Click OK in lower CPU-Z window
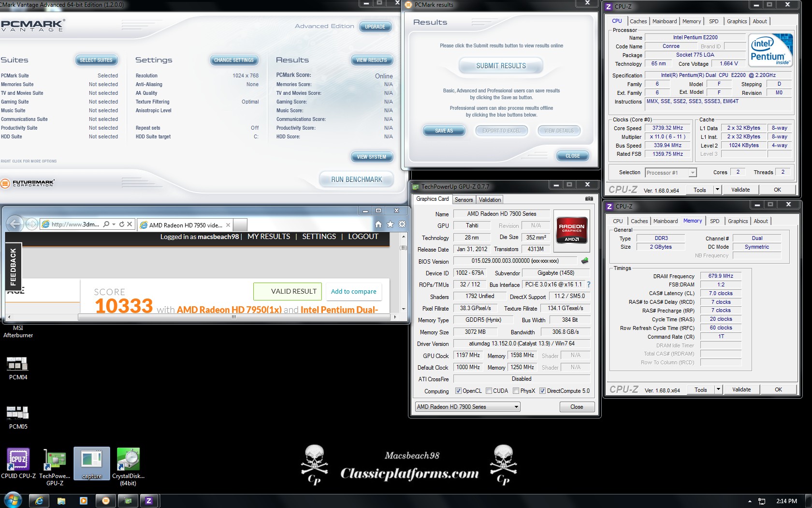The width and height of the screenshot is (812, 508). (778, 389)
